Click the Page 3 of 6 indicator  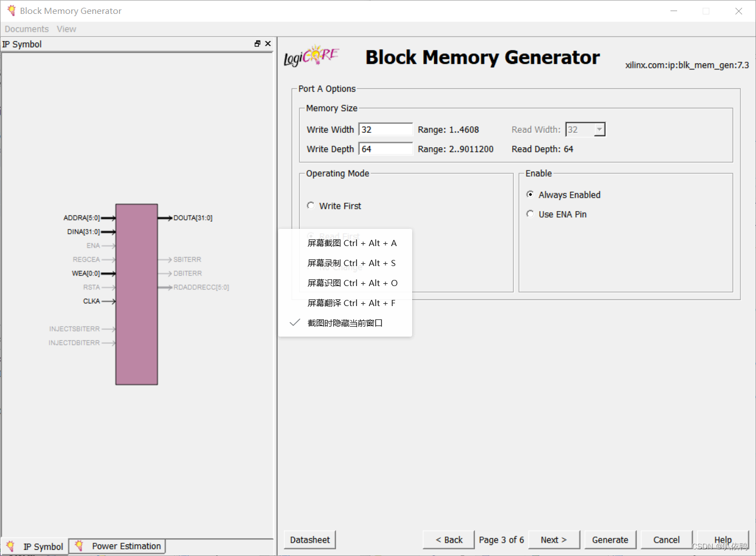(x=501, y=540)
